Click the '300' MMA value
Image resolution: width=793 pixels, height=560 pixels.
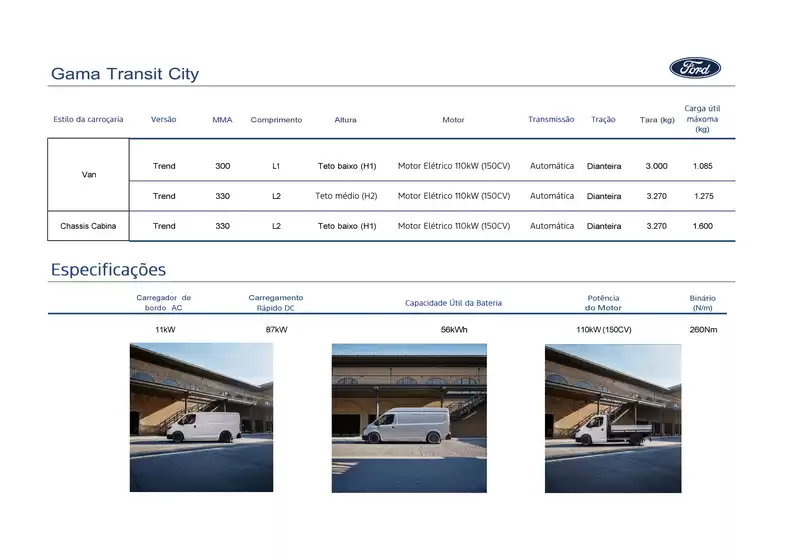point(223,166)
